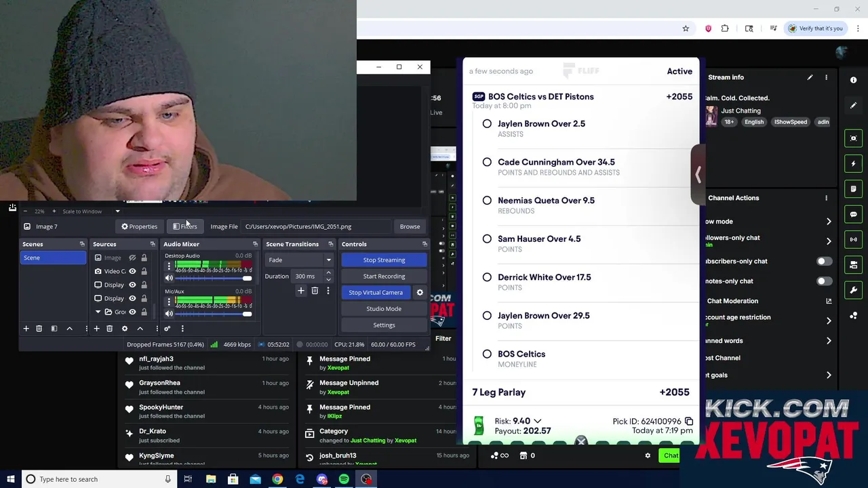The image size is (868, 488).
Task: Browse for image file
Action: [x=410, y=226]
